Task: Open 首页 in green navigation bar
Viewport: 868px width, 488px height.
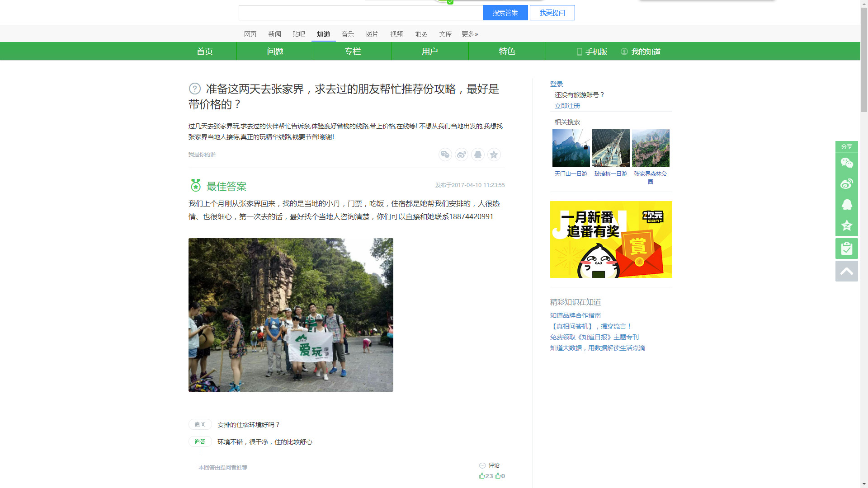Action: [x=204, y=51]
